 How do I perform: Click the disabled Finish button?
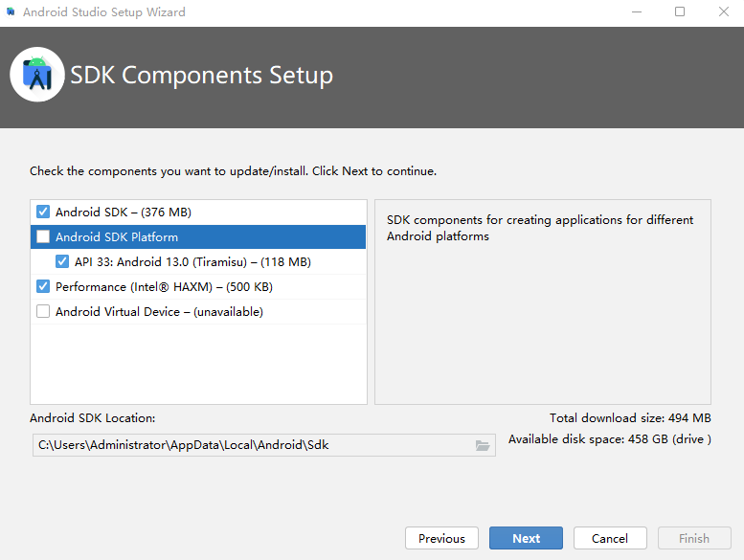[694, 538]
